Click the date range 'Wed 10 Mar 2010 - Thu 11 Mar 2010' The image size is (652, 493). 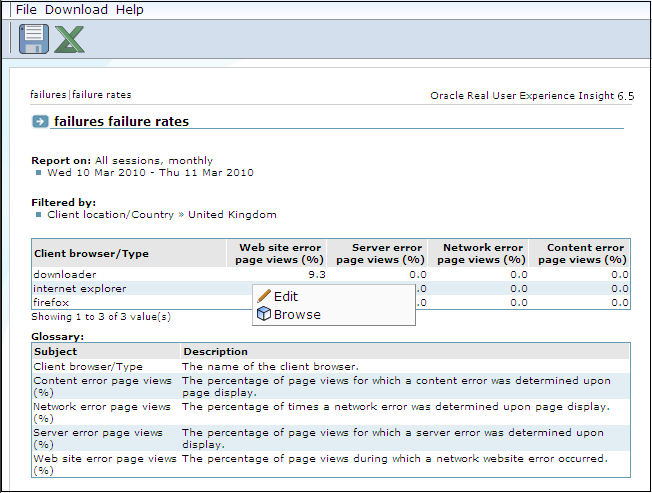click(150, 173)
